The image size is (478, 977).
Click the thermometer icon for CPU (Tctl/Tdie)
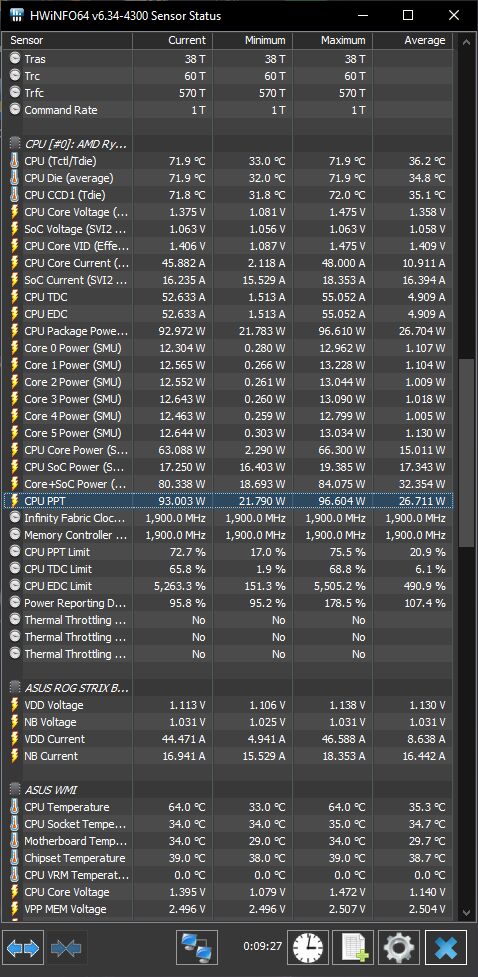pyautogui.click(x=15, y=161)
